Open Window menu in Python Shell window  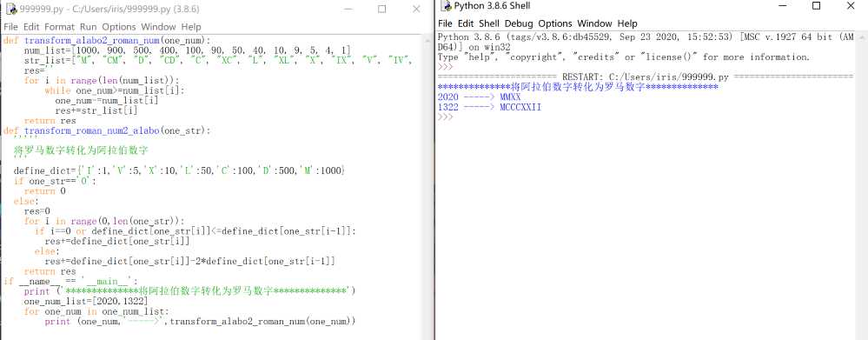click(x=594, y=23)
